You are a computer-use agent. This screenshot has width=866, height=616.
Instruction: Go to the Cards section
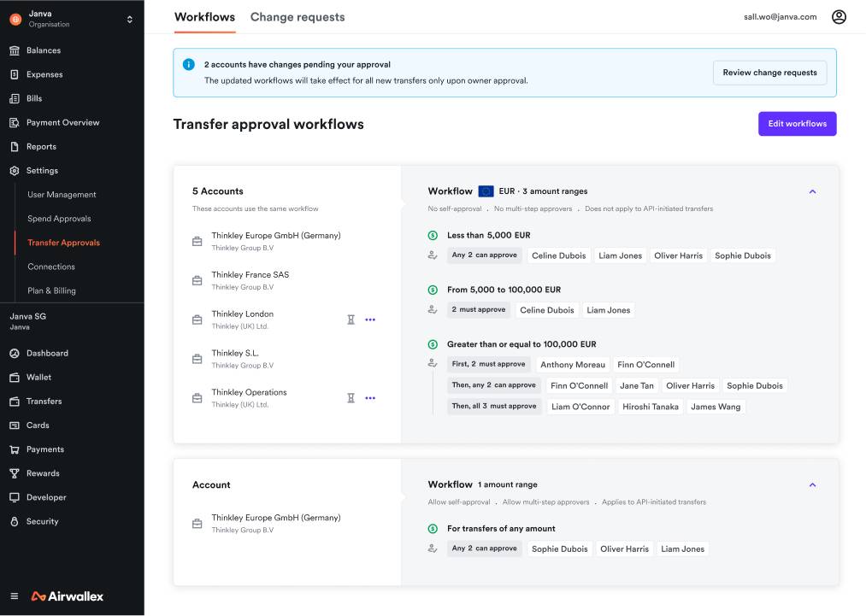pyautogui.click(x=40, y=425)
